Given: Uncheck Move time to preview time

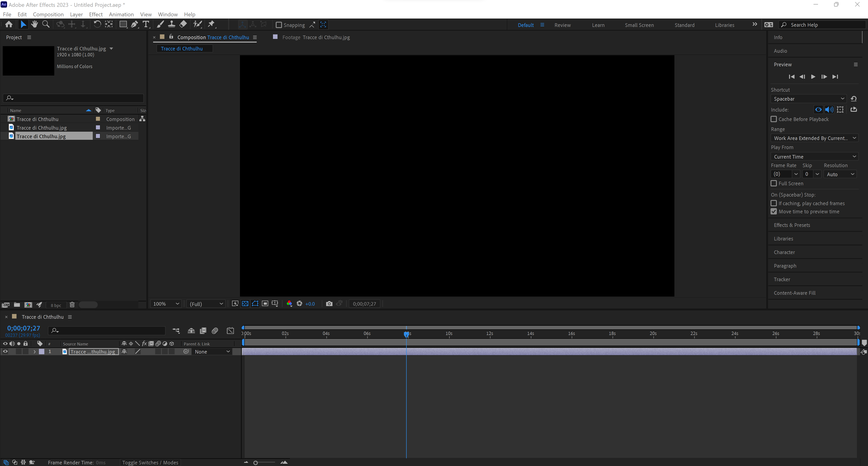Looking at the screenshot, I should [x=774, y=212].
